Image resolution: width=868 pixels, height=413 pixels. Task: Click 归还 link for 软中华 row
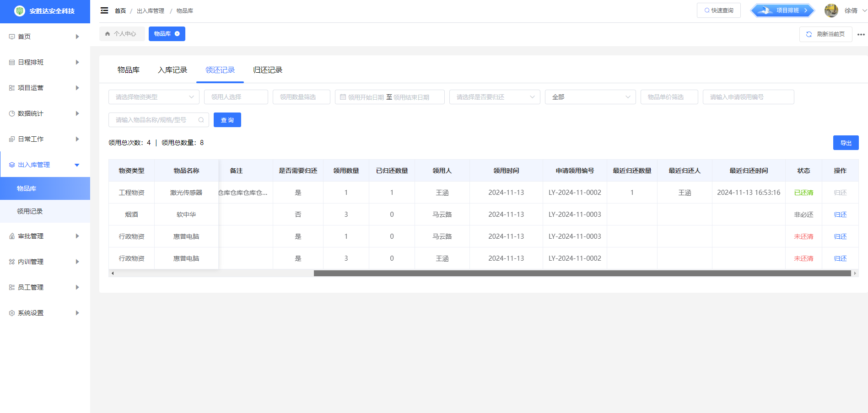(840, 215)
